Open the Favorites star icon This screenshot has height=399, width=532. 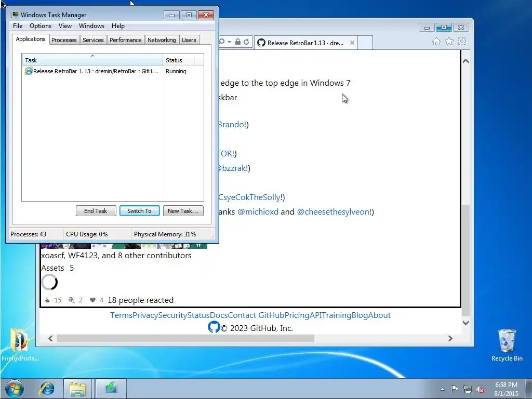click(449, 42)
